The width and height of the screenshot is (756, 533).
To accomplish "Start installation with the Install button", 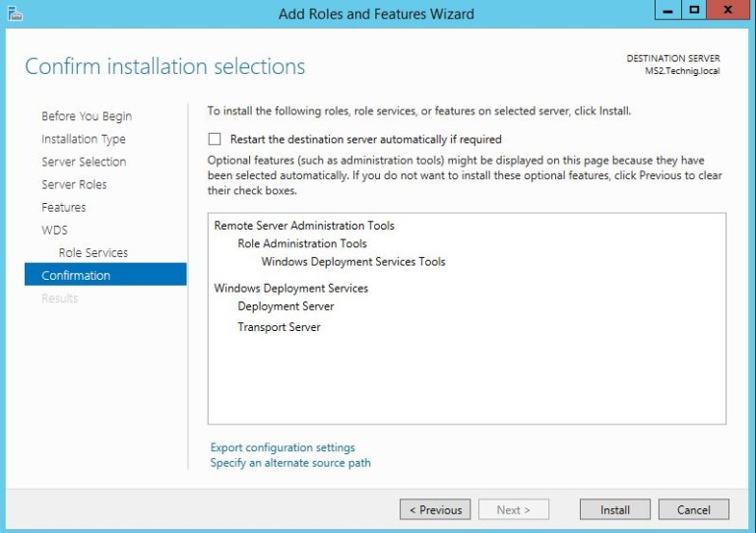I will (x=614, y=509).
